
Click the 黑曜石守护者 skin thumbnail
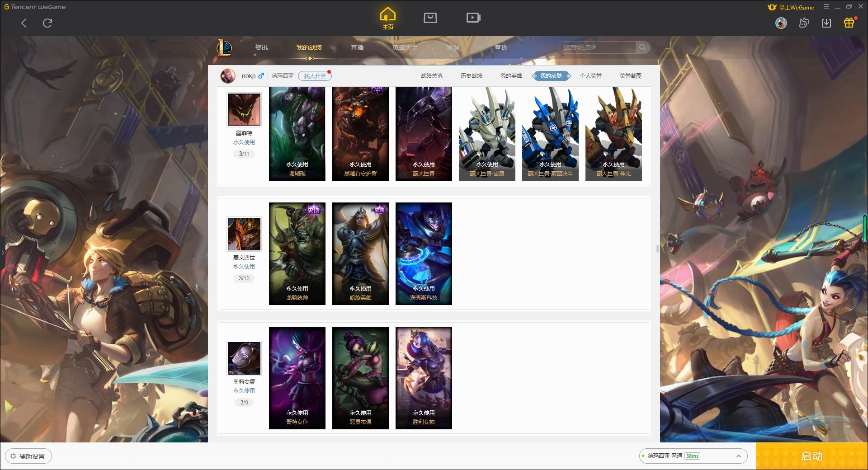[360, 134]
